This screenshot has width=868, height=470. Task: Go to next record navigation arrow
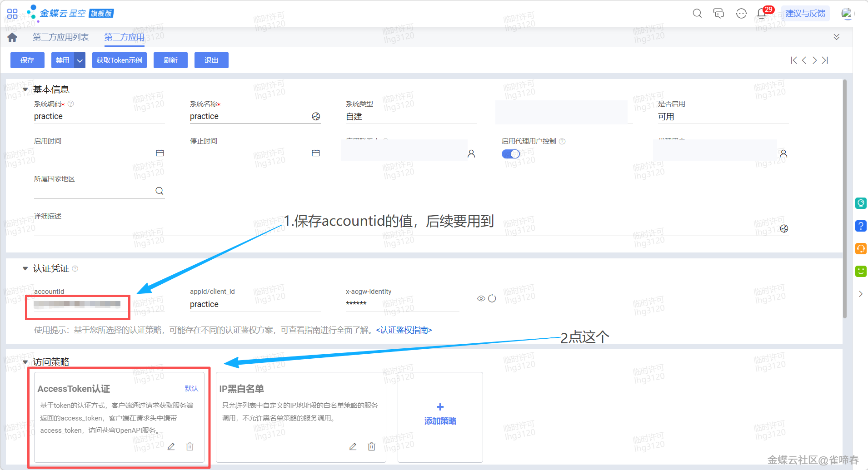pos(814,60)
